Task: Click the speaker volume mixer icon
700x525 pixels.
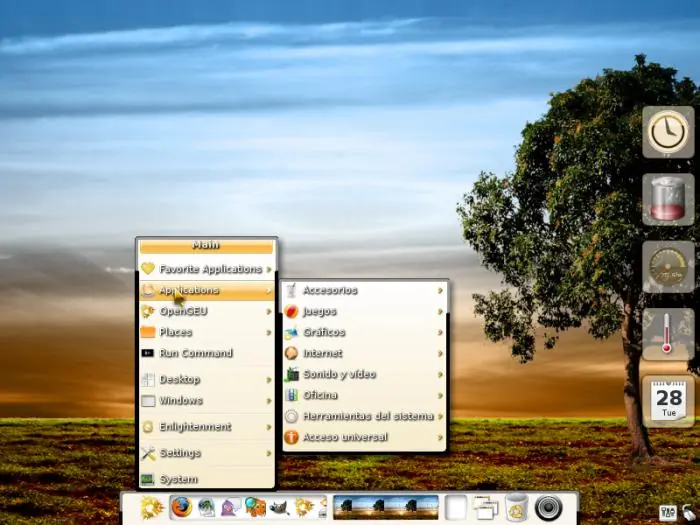Action: (x=549, y=508)
